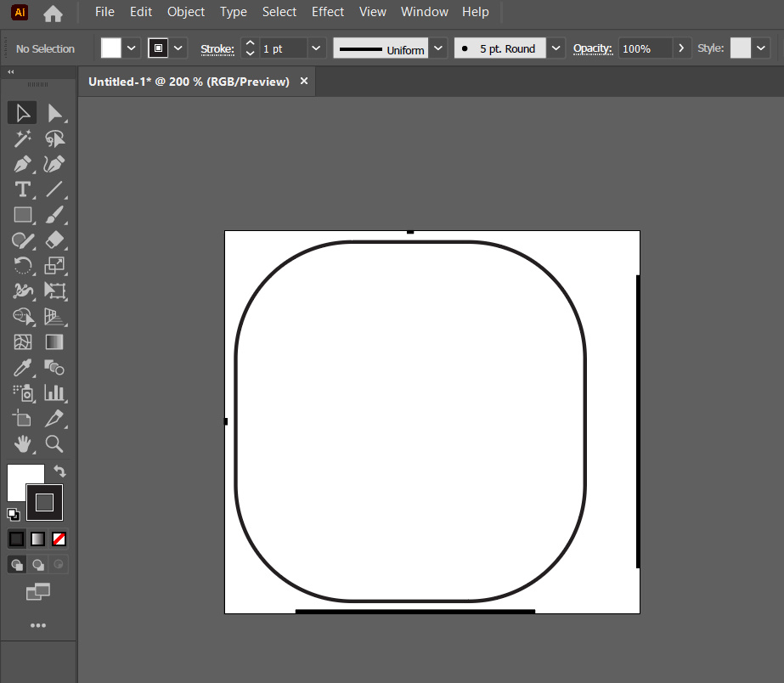Click the Opacity panel link
Image resolution: width=784 pixels, height=683 pixels.
(x=593, y=48)
